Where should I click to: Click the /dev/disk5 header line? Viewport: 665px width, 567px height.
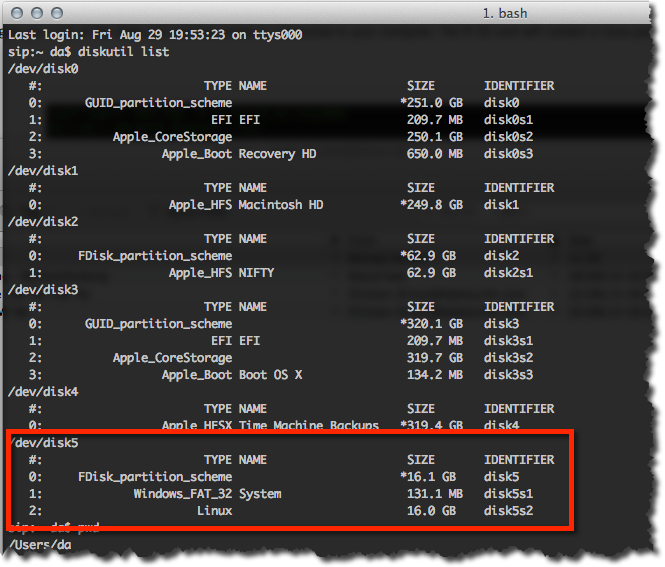pos(44,443)
